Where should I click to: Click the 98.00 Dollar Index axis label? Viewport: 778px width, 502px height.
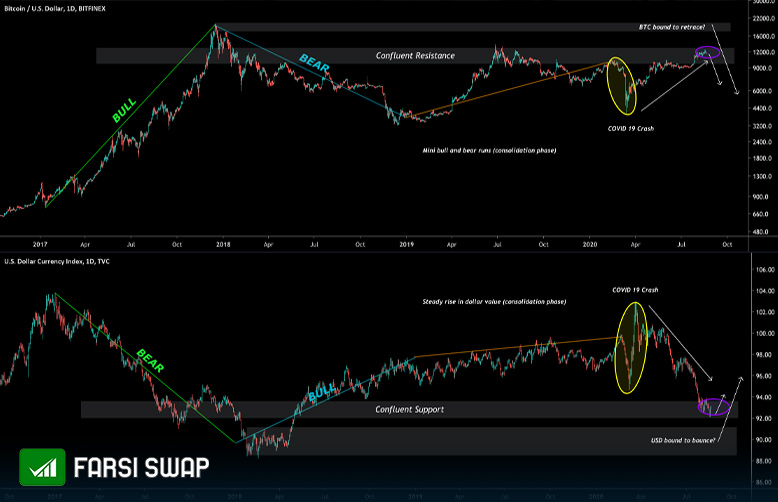766,355
